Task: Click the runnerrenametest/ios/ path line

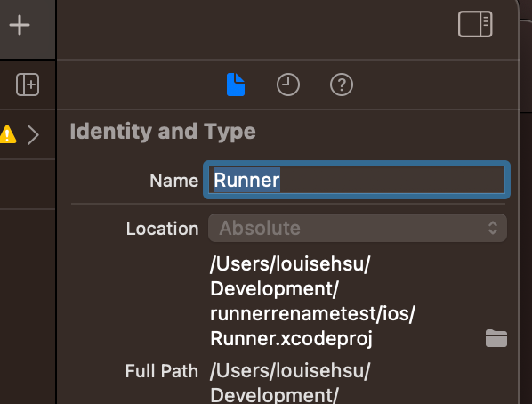Action: (x=312, y=313)
